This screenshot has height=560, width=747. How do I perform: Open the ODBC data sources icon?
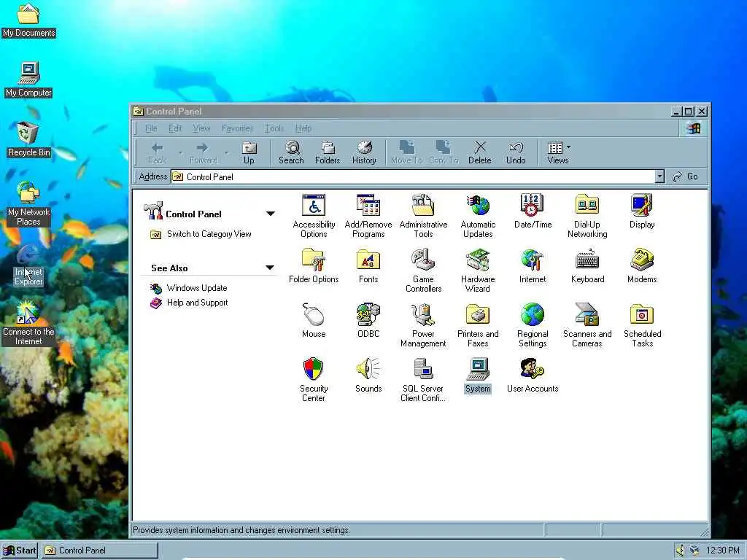pos(368,321)
